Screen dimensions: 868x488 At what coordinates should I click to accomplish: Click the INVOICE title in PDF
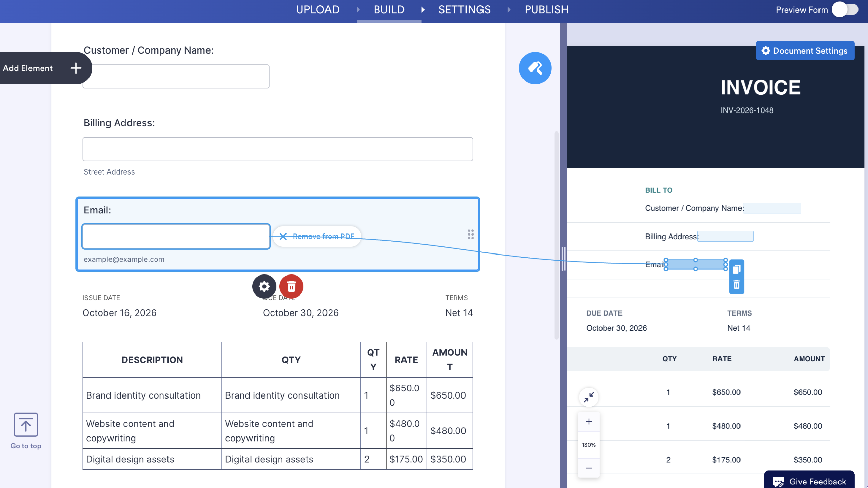tap(761, 87)
